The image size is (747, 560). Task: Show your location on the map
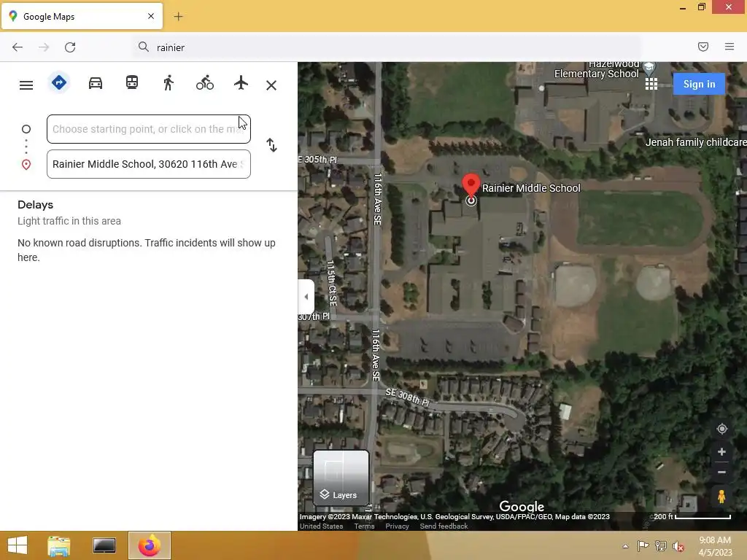pos(721,429)
